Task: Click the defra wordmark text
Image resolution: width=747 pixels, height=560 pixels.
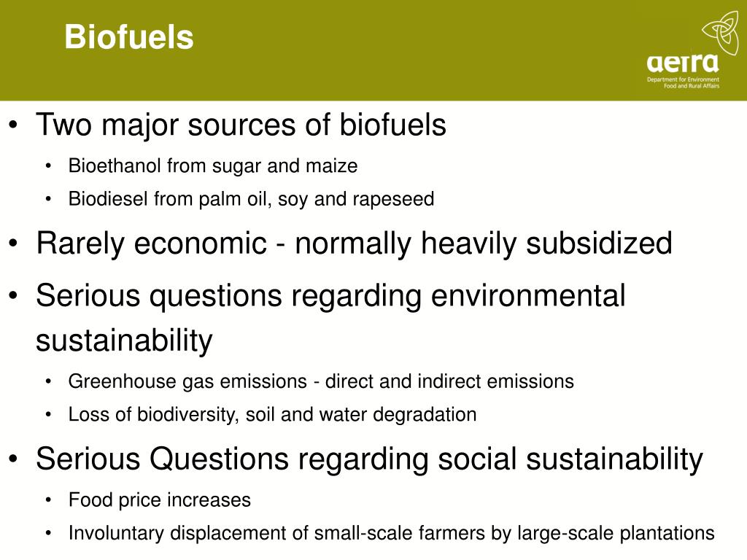Action: pos(682,63)
